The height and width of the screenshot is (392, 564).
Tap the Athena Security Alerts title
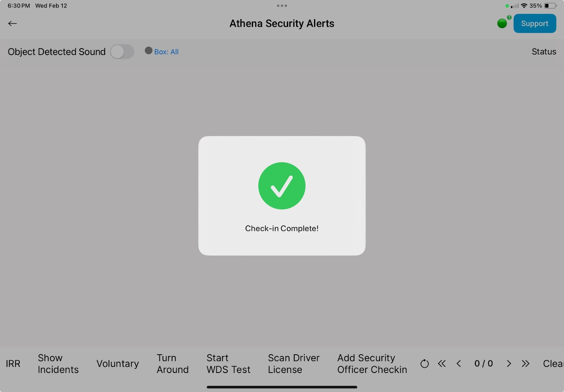[x=282, y=24]
